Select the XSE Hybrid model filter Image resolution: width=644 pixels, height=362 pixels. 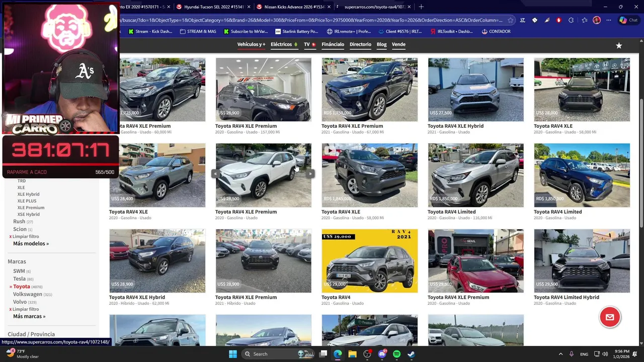pos(28,214)
